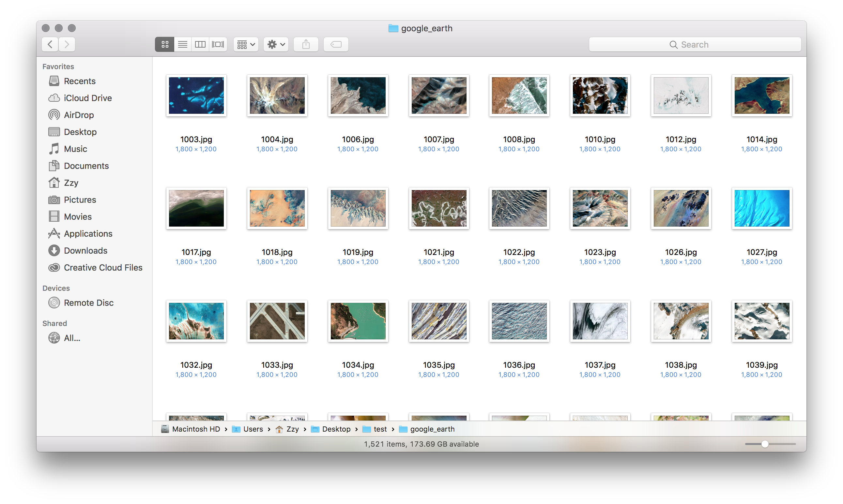Click the Edit Tags toolbar button
Viewport: 843px width, 504px height.
336,44
